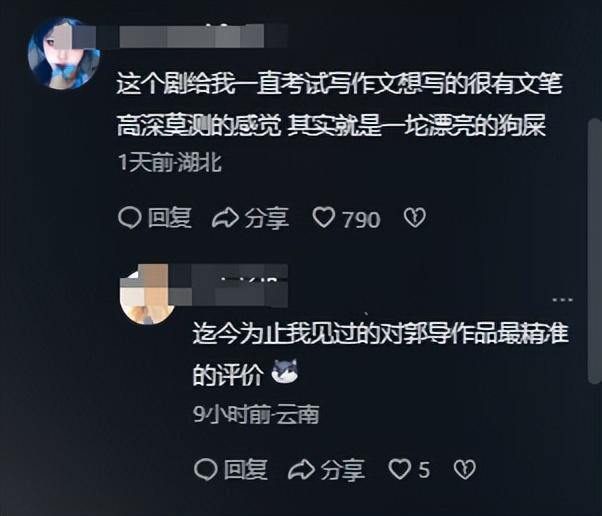The height and width of the screenshot is (516, 602).
Task: Click the husky emoji in the reply
Action: [285, 372]
